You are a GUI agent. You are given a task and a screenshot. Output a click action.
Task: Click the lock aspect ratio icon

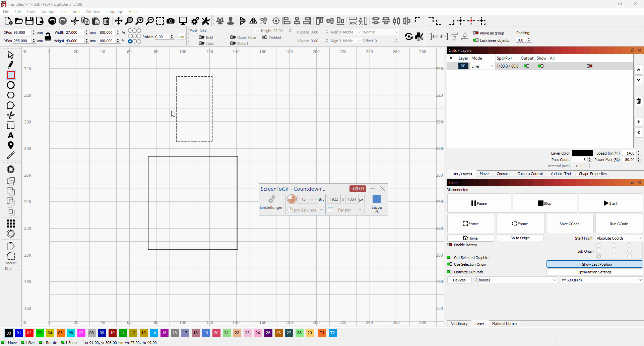[48, 36]
